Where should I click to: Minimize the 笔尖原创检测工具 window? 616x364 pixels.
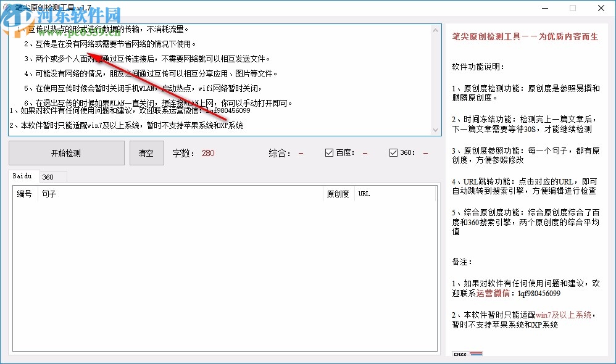pyautogui.click(x=545, y=8)
